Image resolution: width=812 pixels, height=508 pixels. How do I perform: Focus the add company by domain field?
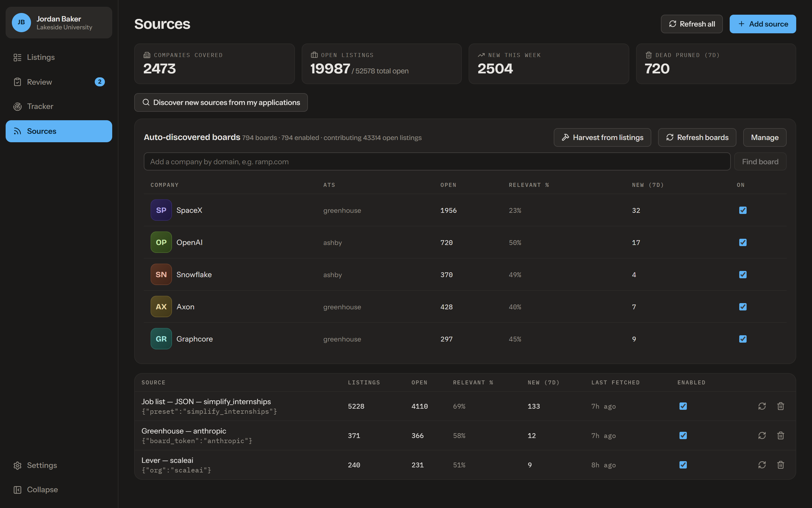437,162
